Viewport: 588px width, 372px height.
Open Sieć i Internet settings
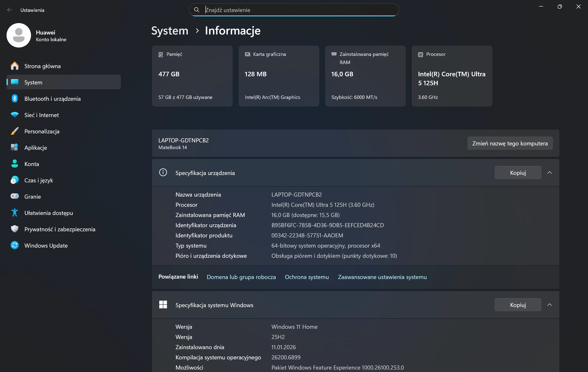pos(41,115)
